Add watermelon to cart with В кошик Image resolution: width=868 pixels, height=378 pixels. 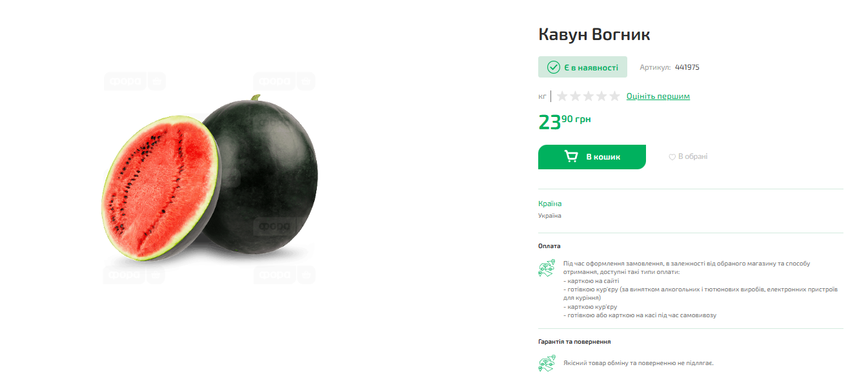tap(592, 157)
